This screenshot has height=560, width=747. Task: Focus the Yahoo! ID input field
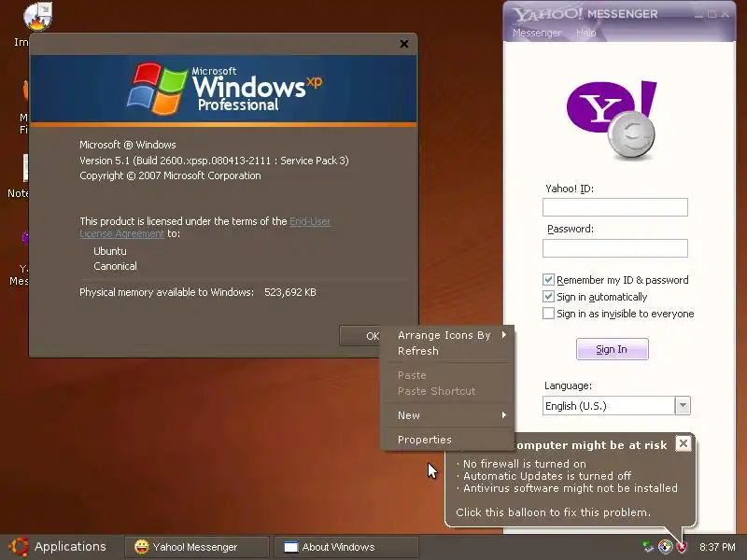click(615, 207)
